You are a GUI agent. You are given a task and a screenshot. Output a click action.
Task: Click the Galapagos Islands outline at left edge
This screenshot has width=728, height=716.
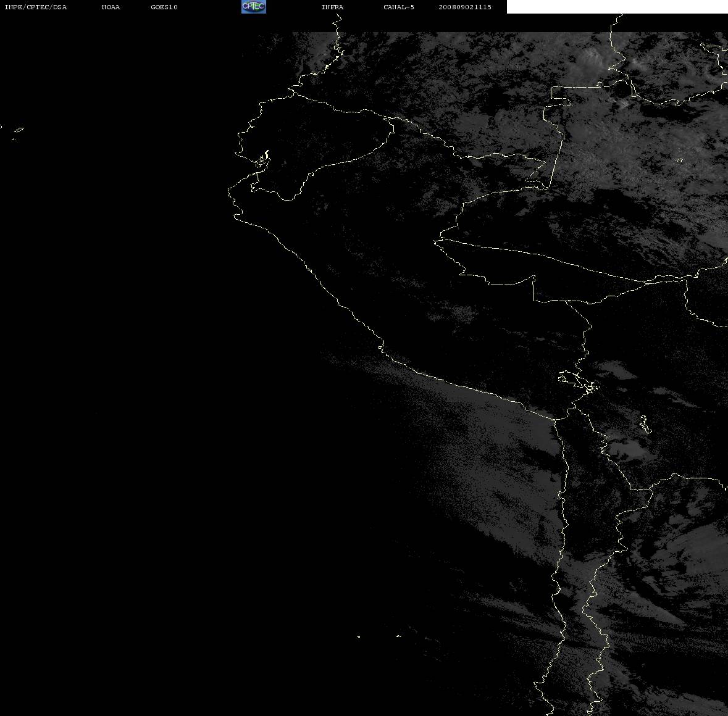point(17,133)
